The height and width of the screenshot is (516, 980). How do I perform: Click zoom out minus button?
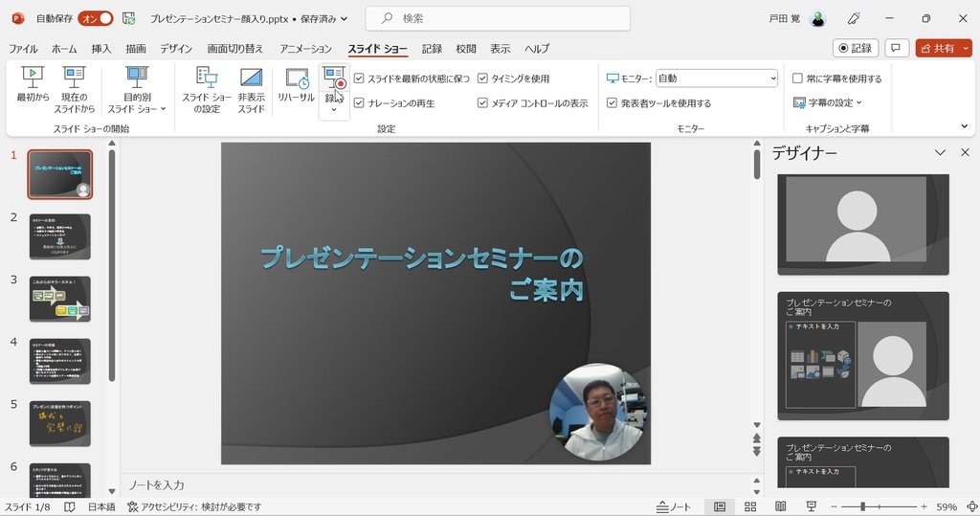tap(834, 506)
